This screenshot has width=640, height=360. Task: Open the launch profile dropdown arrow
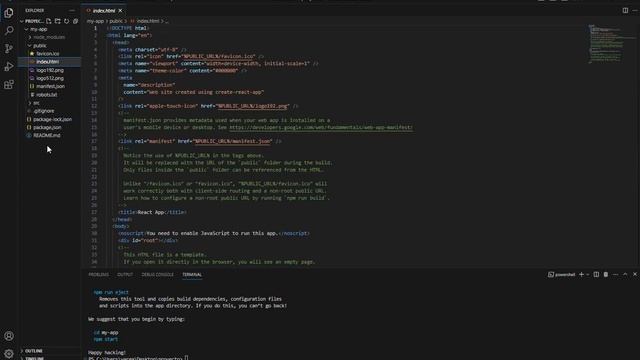[x=588, y=275]
